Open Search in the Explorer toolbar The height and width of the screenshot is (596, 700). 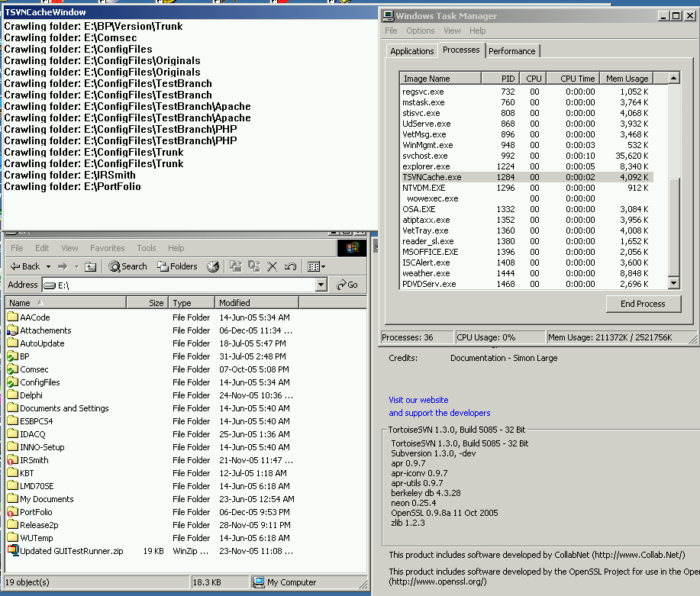pyautogui.click(x=127, y=266)
